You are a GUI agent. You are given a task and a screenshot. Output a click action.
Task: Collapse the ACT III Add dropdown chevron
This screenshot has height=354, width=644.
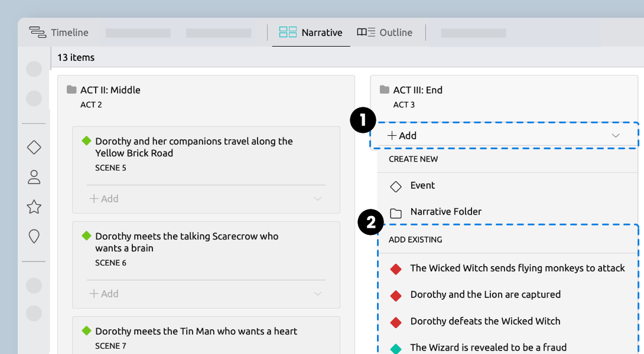coord(615,136)
